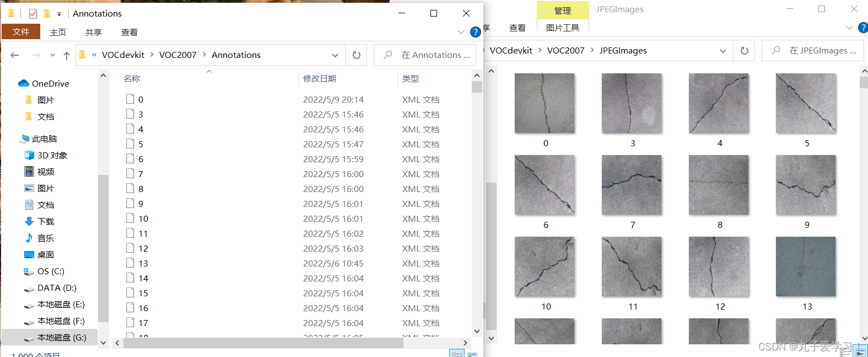This screenshot has height=357, width=868.
Task: Open the 主页 ribbon tab
Action: click(x=58, y=33)
